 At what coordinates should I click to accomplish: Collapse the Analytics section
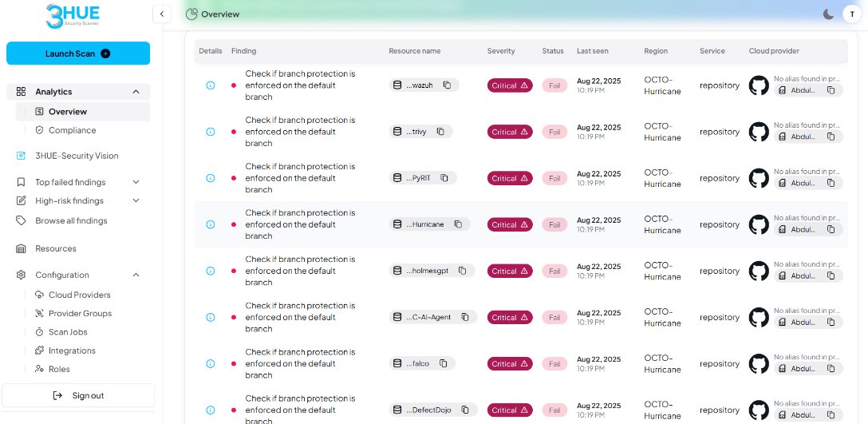click(136, 92)
